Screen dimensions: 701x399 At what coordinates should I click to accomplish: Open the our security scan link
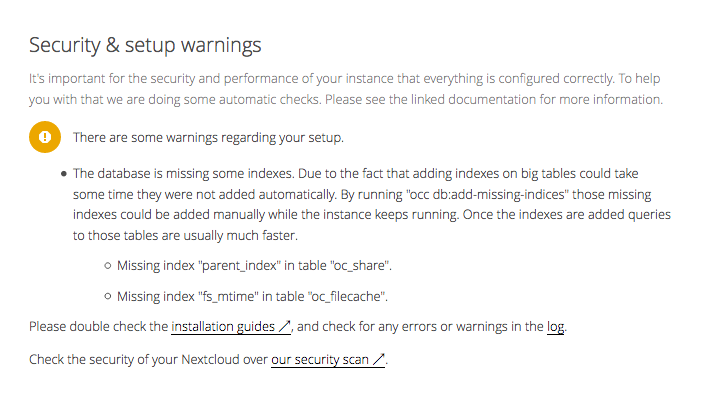(x=328, y=360)
